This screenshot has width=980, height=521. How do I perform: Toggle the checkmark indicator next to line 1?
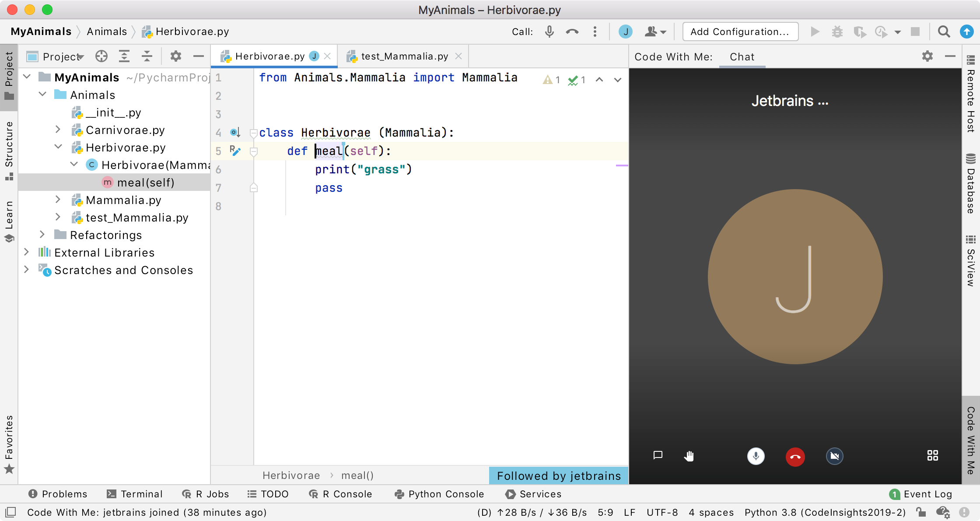click(x=573, y=79)
